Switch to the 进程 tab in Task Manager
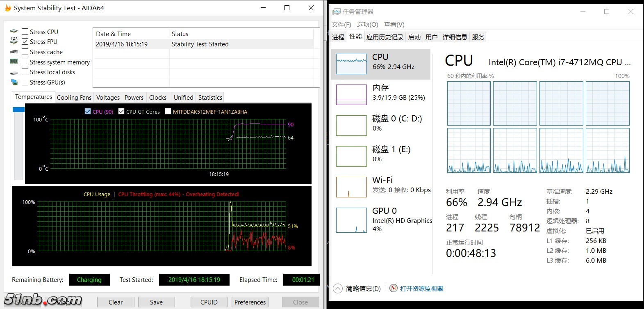This screenshot has width=644, height=309. coord(338,37)
